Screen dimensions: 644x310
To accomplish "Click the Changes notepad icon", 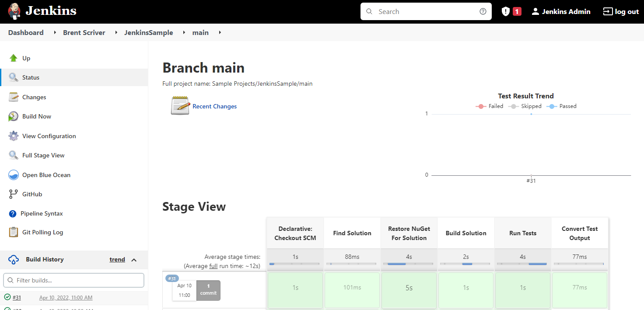I will 14,97.
